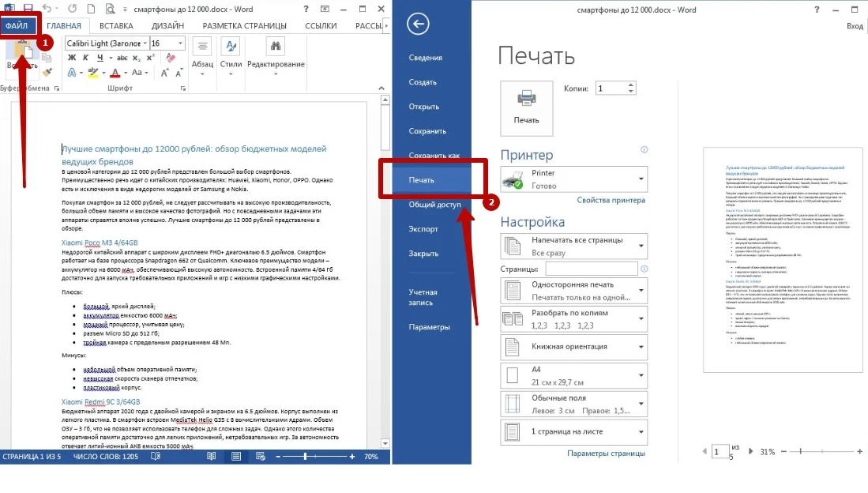Image resolution: width=868 pixels, height=493 pixels.
Task: Apply subscript x₂ formatting
Action: coord(137,58)
